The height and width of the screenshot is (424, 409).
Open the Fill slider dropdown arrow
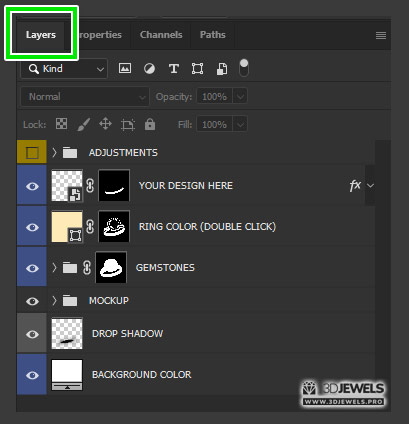240,125
